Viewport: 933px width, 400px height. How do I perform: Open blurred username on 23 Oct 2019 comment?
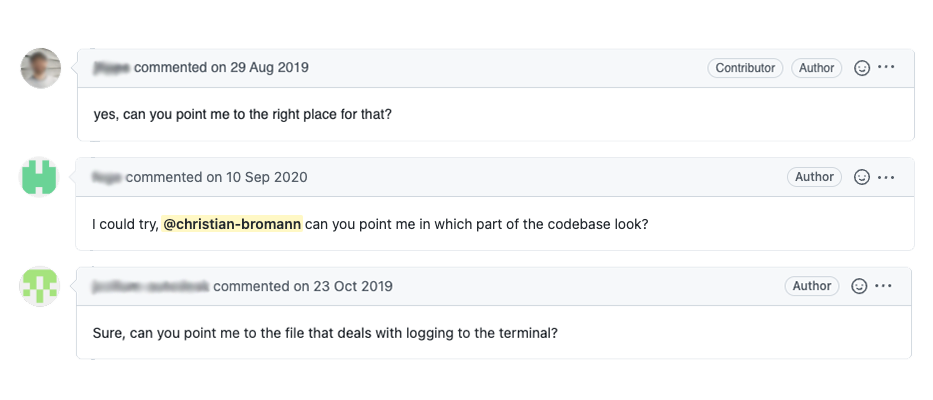pos(151,286)
